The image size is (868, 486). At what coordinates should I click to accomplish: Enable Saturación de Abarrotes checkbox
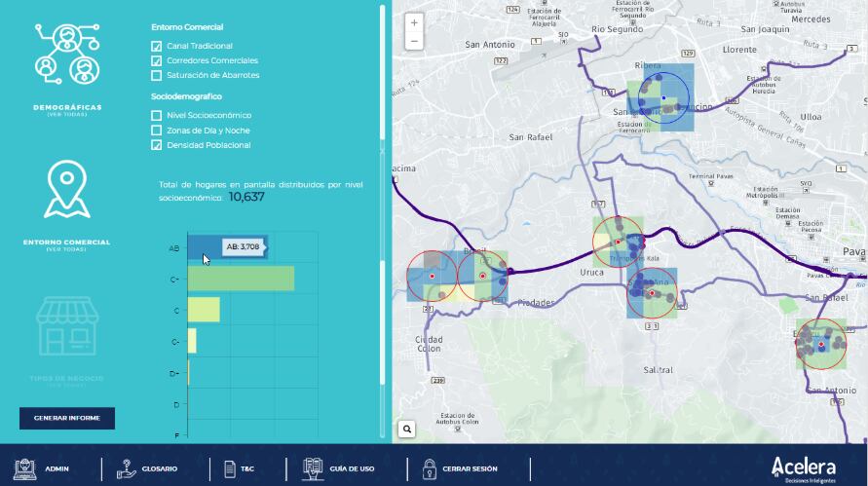(157, 75)
